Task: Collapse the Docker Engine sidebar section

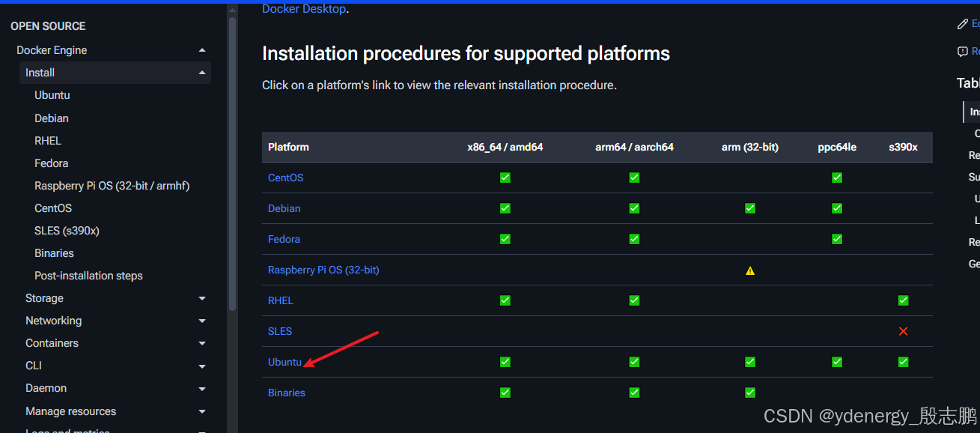Action: click(x=201, y=50)
